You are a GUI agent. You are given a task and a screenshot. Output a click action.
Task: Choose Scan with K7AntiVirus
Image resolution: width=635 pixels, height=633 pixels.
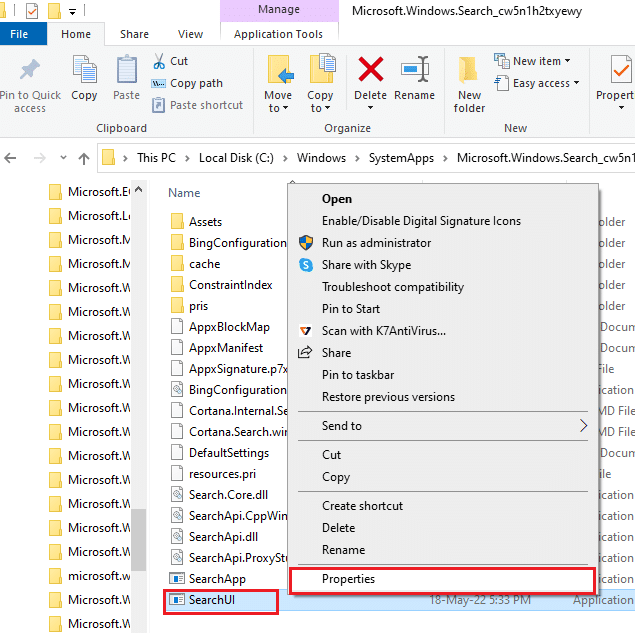click(384, 331)
